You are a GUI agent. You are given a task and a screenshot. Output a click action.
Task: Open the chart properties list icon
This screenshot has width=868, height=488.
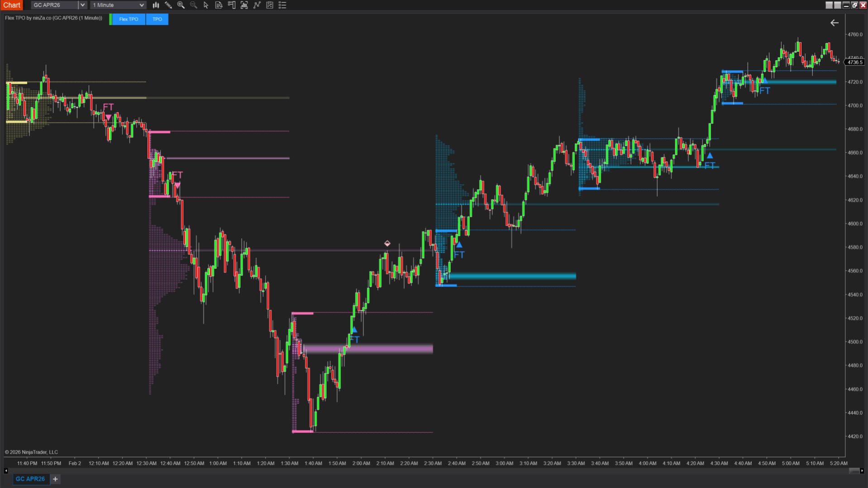282,5
